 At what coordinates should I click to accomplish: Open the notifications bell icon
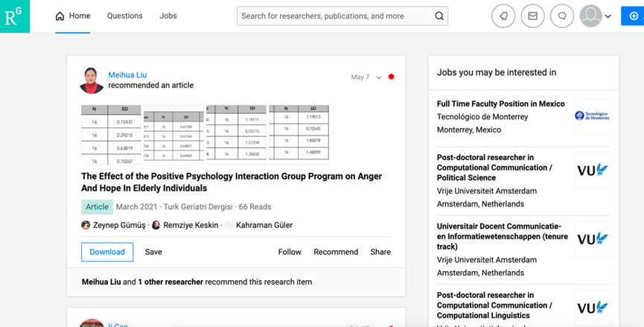(x=503, y=16)
